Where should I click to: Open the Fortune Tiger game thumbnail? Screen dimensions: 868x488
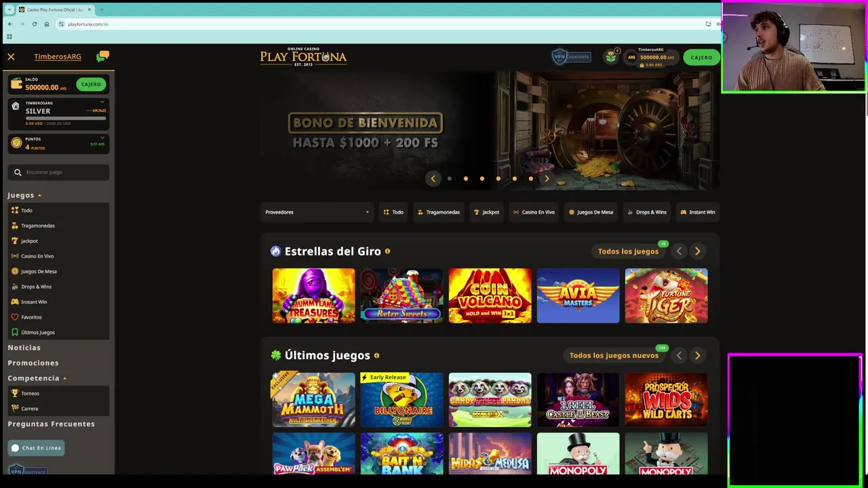(666, 296)
